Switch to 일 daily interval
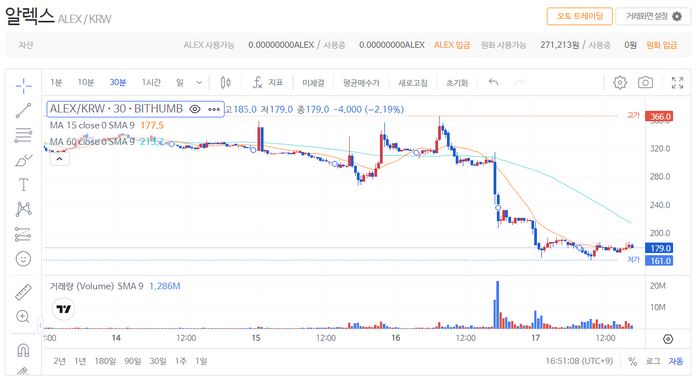The width and height of the screenshot is (700, 377). tap(179, 83)
